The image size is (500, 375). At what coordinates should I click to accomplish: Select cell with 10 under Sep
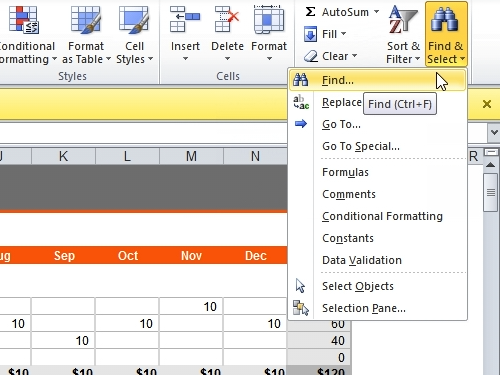click(x=63, y=340)
